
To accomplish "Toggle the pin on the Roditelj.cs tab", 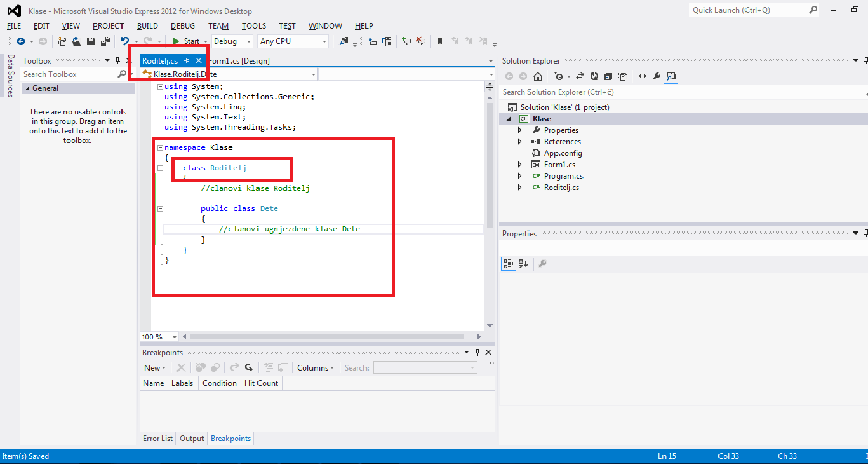I will coord(187,61).
